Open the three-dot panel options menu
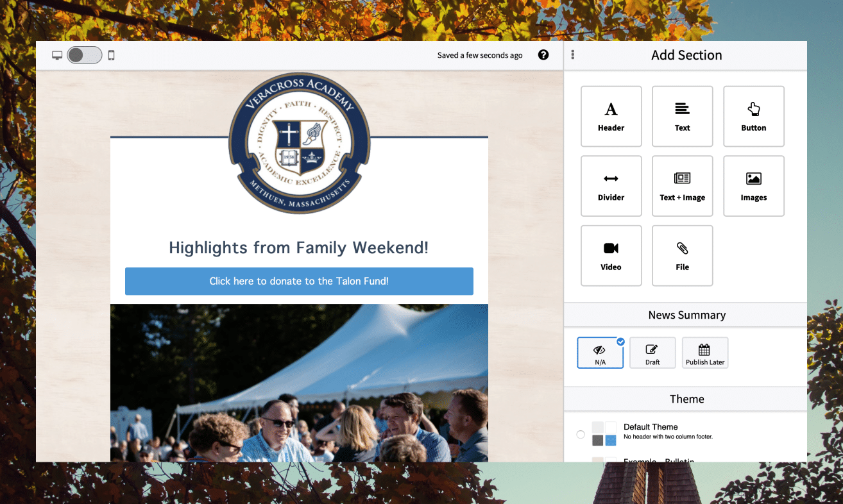 coord(573,55)
